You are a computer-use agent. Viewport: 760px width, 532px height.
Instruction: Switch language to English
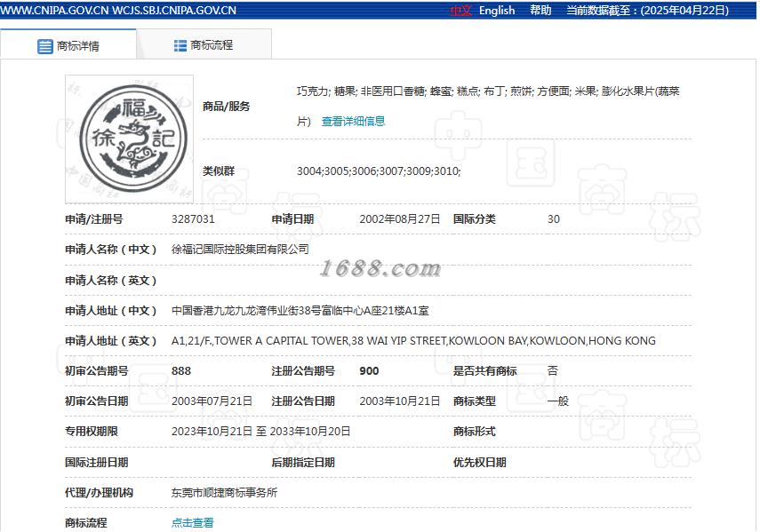[497, 10]
